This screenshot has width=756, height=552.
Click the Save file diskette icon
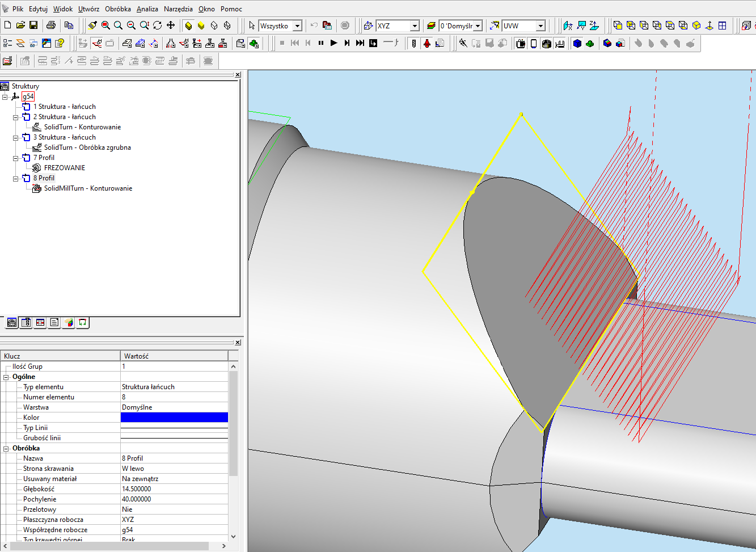(x=33, y=26)
